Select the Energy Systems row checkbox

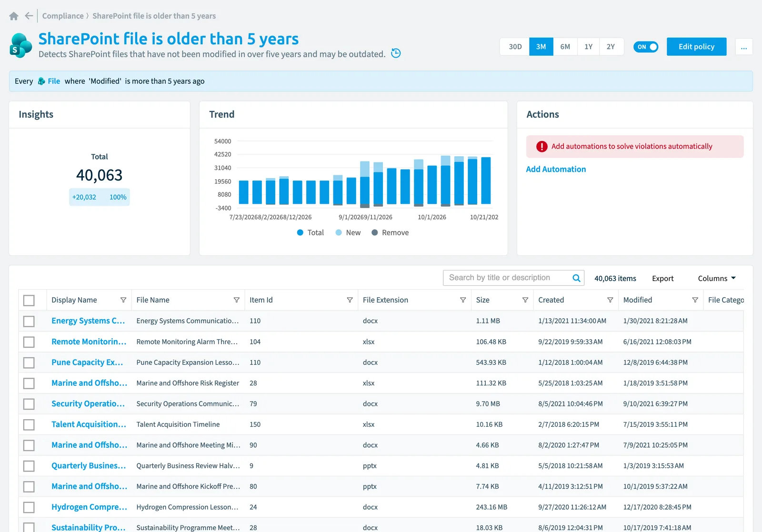coord(29,321)
